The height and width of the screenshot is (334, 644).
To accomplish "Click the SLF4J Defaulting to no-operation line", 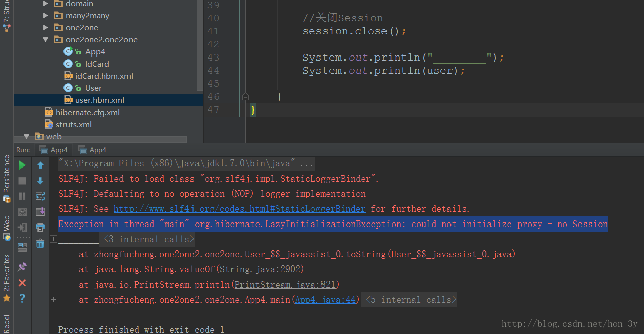I will 212,194.
